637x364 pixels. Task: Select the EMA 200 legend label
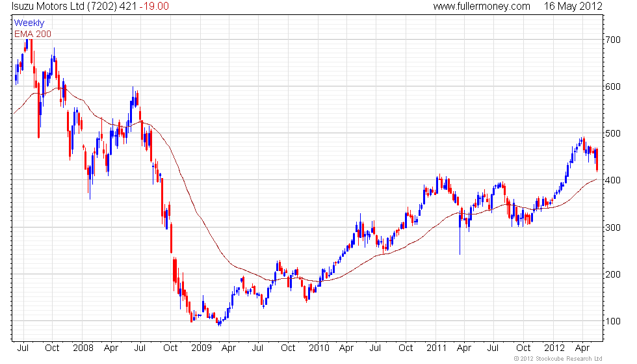[x=33, y=34]
